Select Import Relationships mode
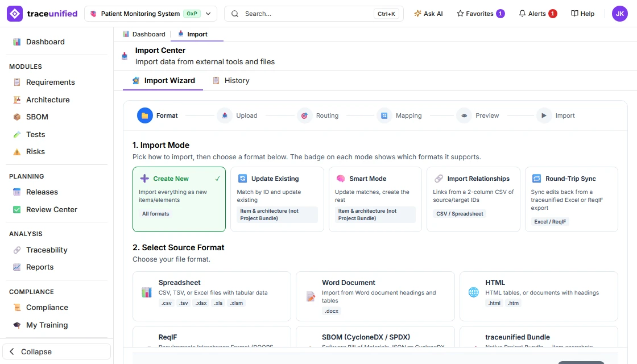 pos(473,200)
